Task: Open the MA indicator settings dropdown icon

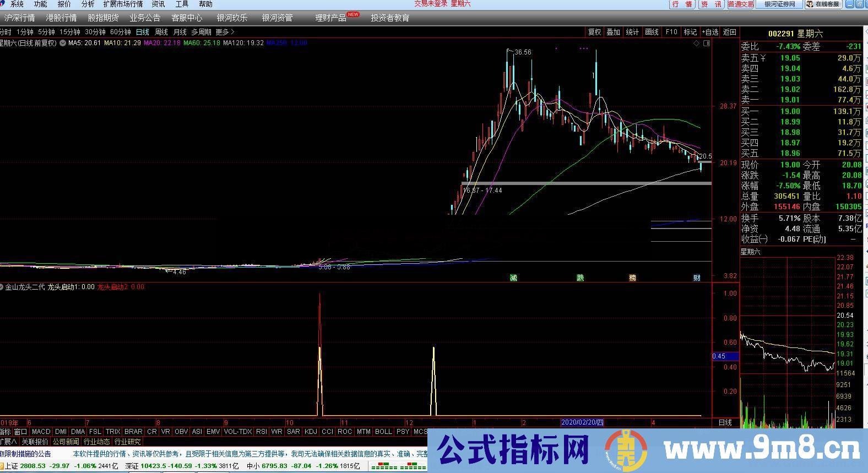Action: tap(63, 42)
